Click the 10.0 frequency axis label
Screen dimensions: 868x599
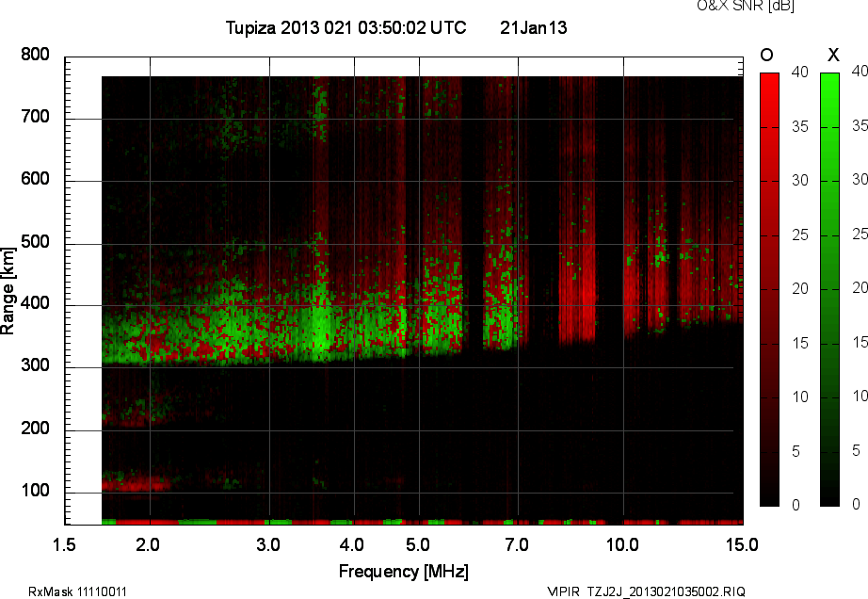coord(623,545)
